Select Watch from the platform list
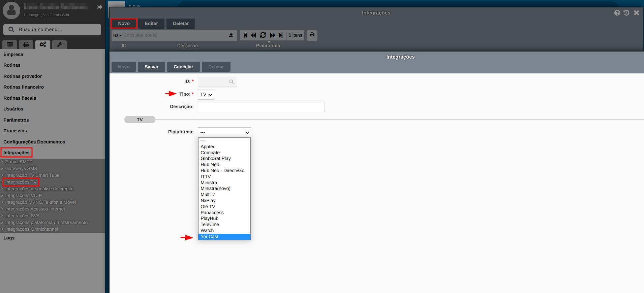This screenshot has width=644, height=293. pos(224,231)
